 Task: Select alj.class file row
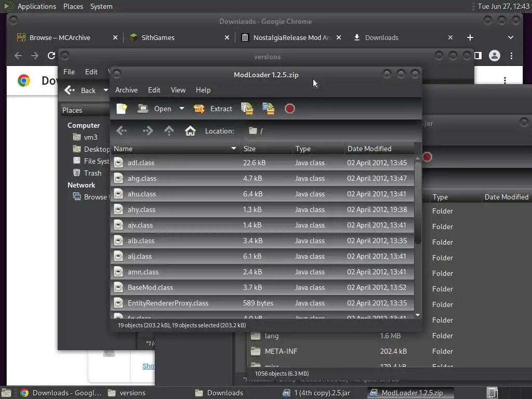click(262, 256)
